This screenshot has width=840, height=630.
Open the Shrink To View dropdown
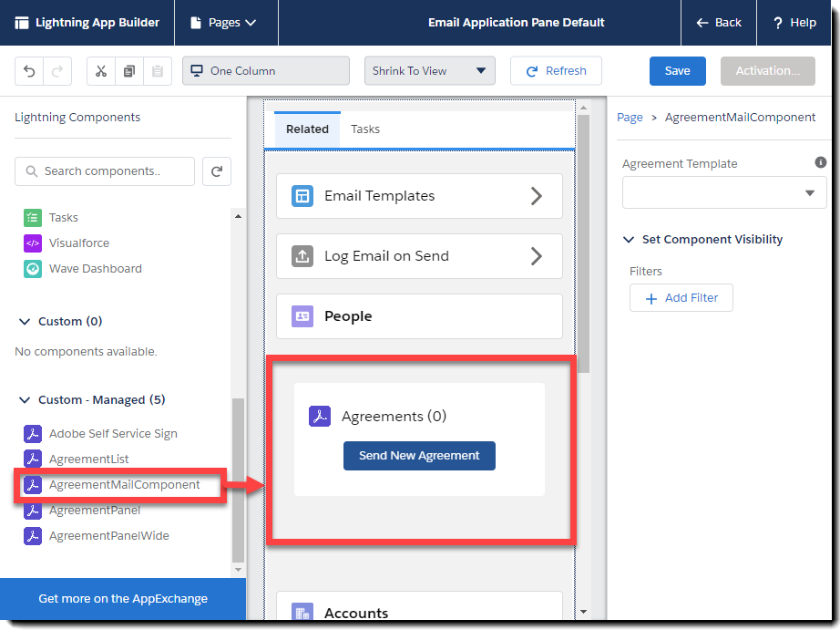click(x=429, y=70)
